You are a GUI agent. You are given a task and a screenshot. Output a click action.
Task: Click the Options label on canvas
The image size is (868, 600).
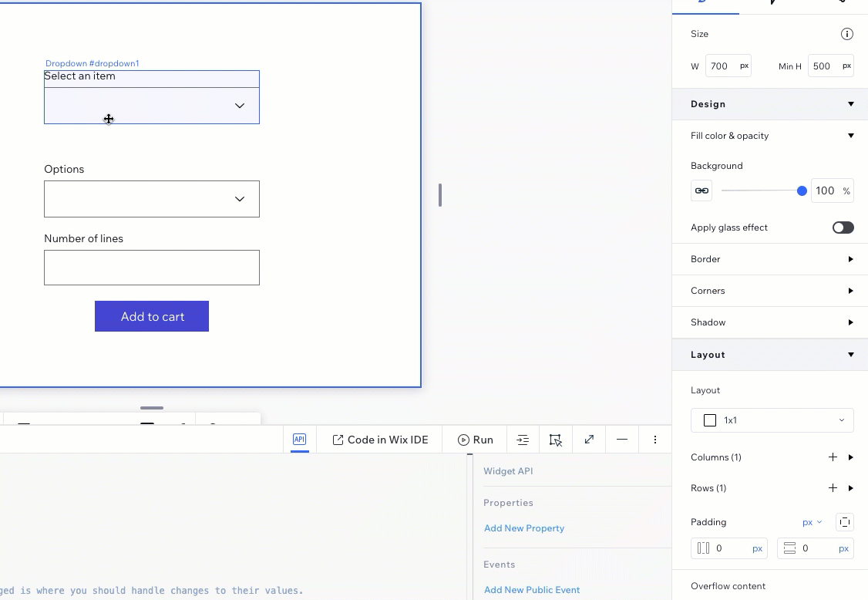(64, 169)
